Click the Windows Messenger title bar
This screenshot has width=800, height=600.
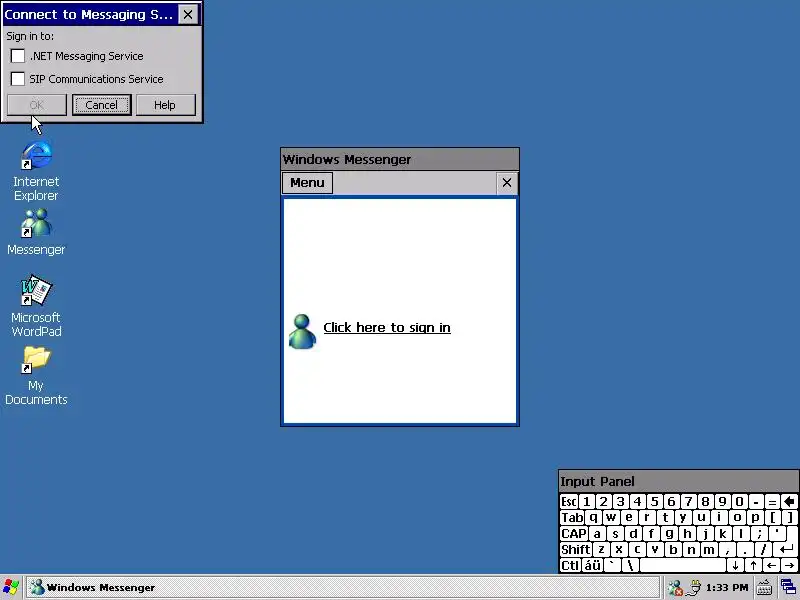pyautogui.click(x=400, y=159)
